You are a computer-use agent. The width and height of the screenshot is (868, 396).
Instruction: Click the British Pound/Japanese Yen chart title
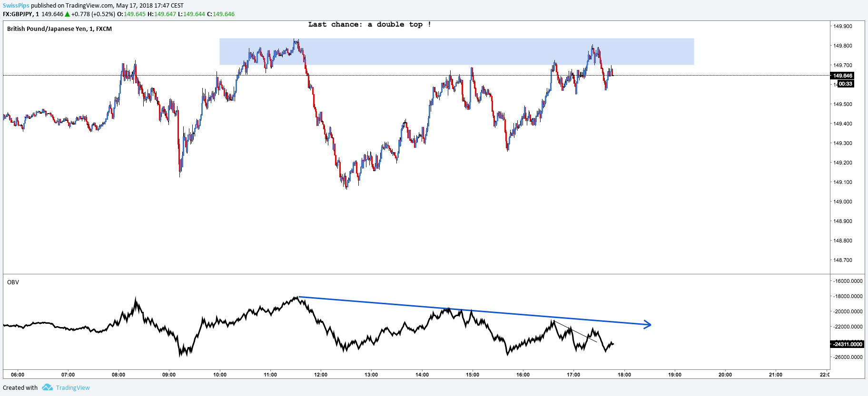[59, 29]
